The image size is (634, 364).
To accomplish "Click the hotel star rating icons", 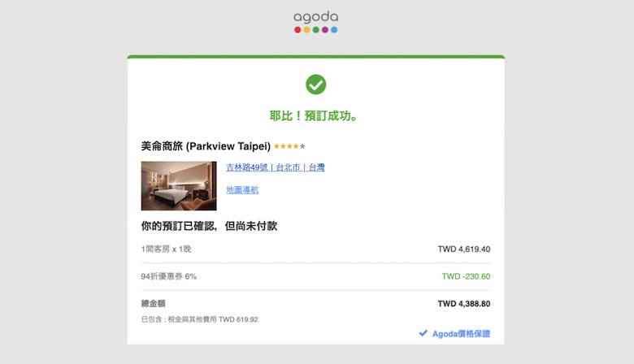I will 289,147.
